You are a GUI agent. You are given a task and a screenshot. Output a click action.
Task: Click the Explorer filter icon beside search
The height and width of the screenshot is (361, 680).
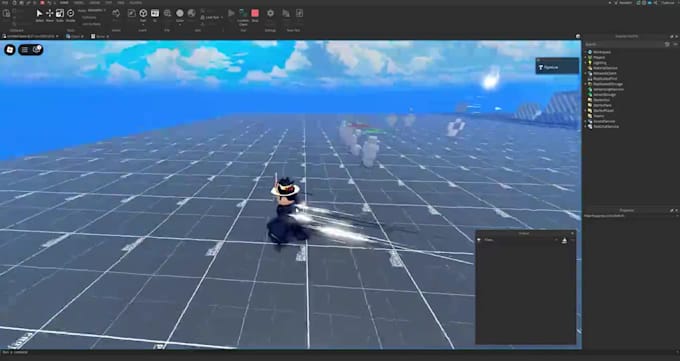point(667,44)
